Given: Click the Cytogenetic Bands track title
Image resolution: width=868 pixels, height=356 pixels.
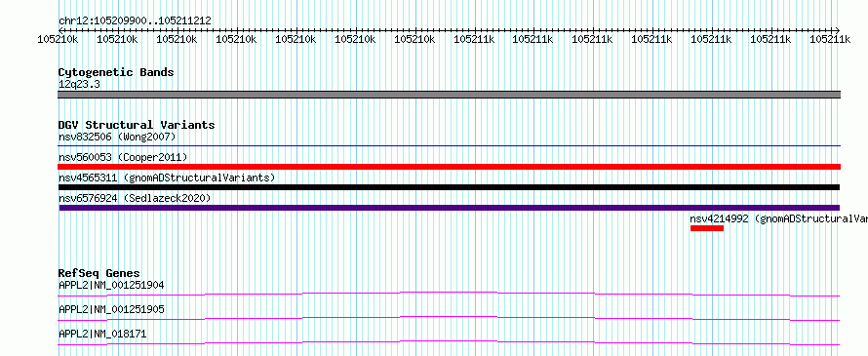Looking at the screenshot, I should click(x=116, y=72).
